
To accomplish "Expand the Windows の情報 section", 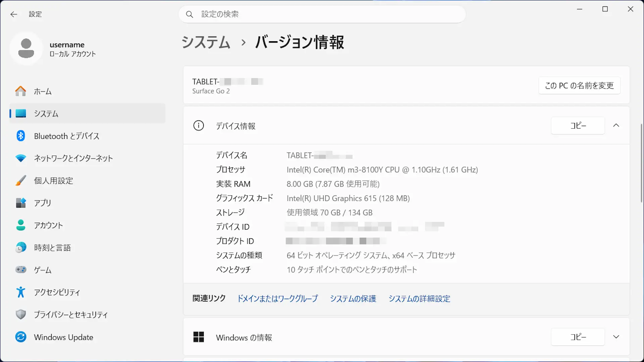I will (x=616, y=337).
